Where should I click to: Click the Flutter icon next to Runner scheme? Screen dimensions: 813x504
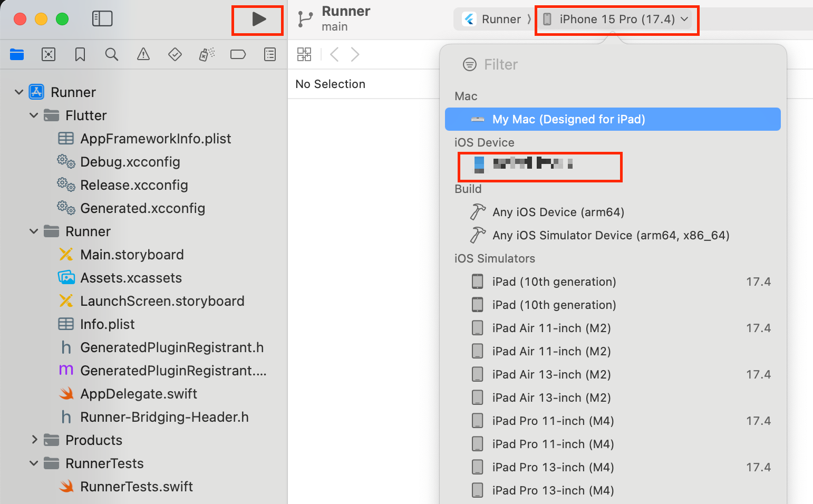[469, 20]
